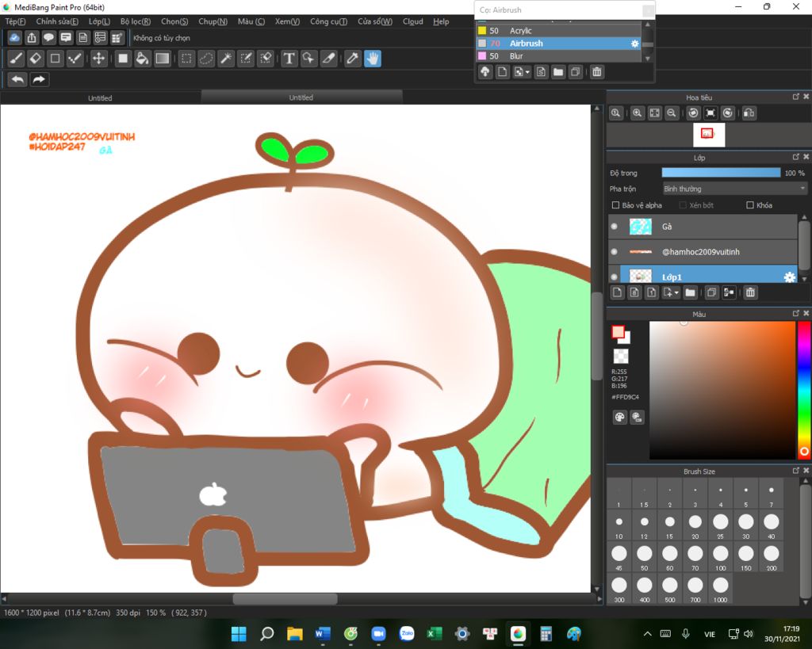Zoom in on the navigator
The height and width of the screenshot is (649, 812).
638,113
